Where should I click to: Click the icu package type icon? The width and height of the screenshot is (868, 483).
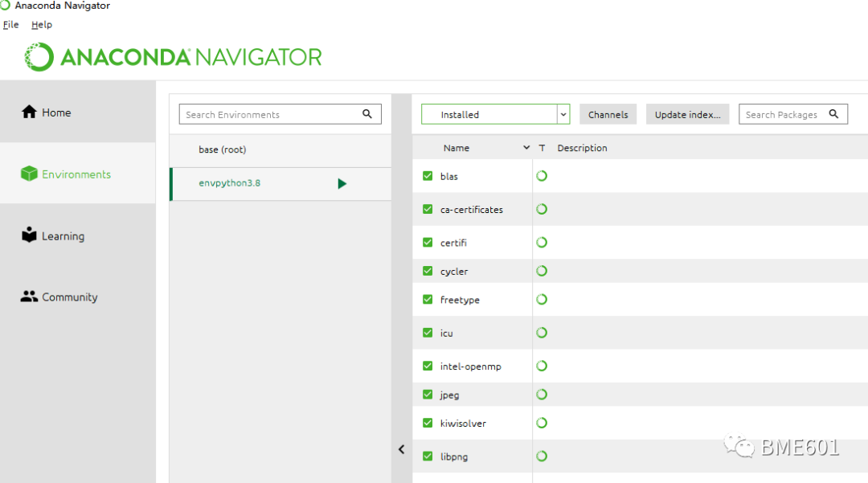pos(542,333)
